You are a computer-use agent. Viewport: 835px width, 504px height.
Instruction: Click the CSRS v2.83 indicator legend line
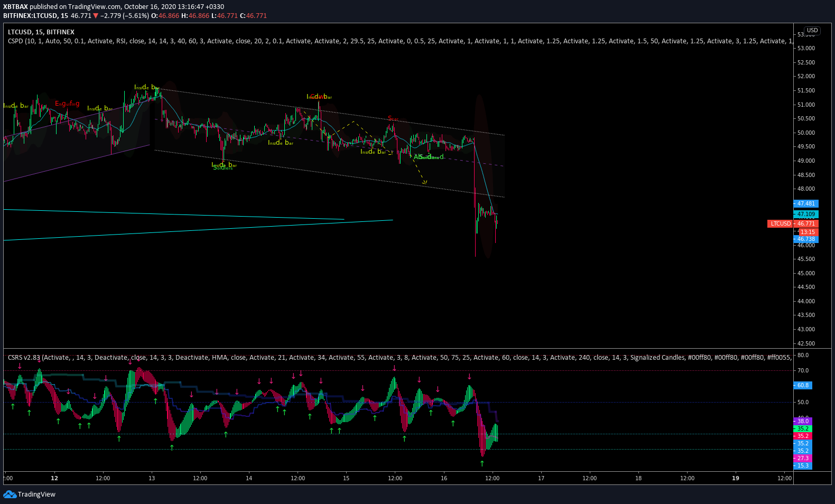[400, 358]
